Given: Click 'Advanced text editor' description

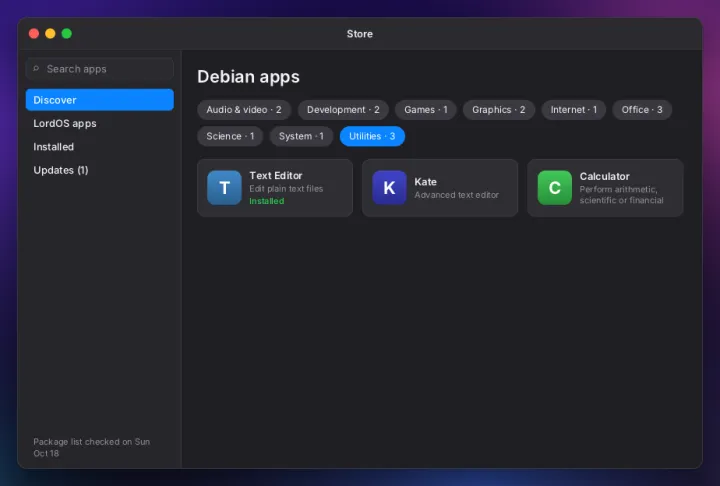Looking at the screenshot, I should [x=456, y=195].
